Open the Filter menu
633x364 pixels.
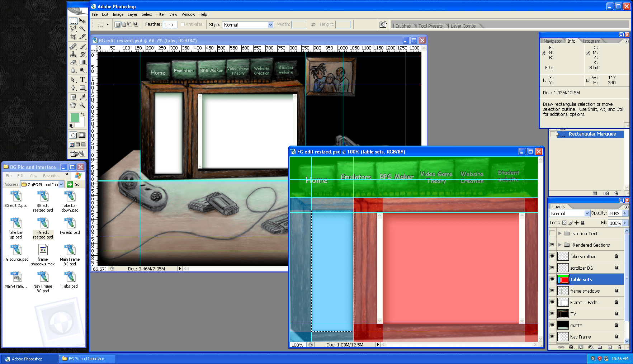160,14
